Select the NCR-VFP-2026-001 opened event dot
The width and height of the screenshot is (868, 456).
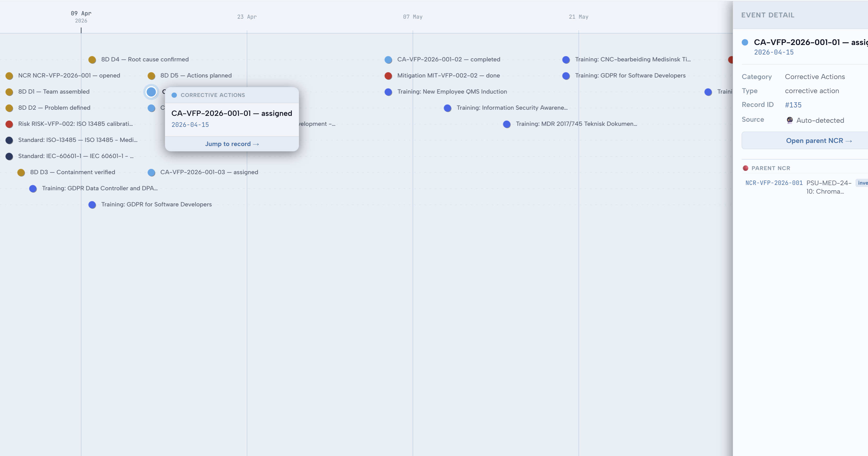pyautogui.click(x=9, y=76)
